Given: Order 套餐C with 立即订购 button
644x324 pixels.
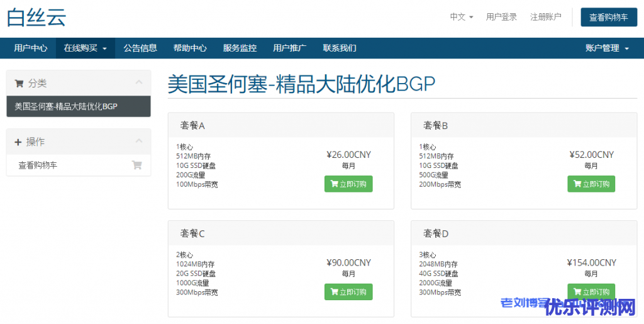Looking at the screenshot, I should click(x=348, y=292).
